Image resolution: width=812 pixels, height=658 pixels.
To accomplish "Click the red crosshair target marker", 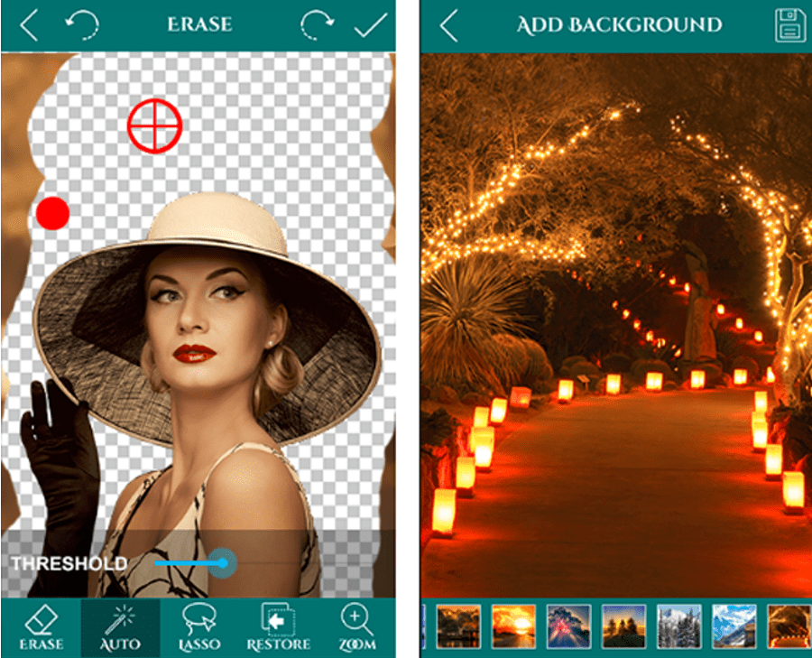I will (155, 125).
